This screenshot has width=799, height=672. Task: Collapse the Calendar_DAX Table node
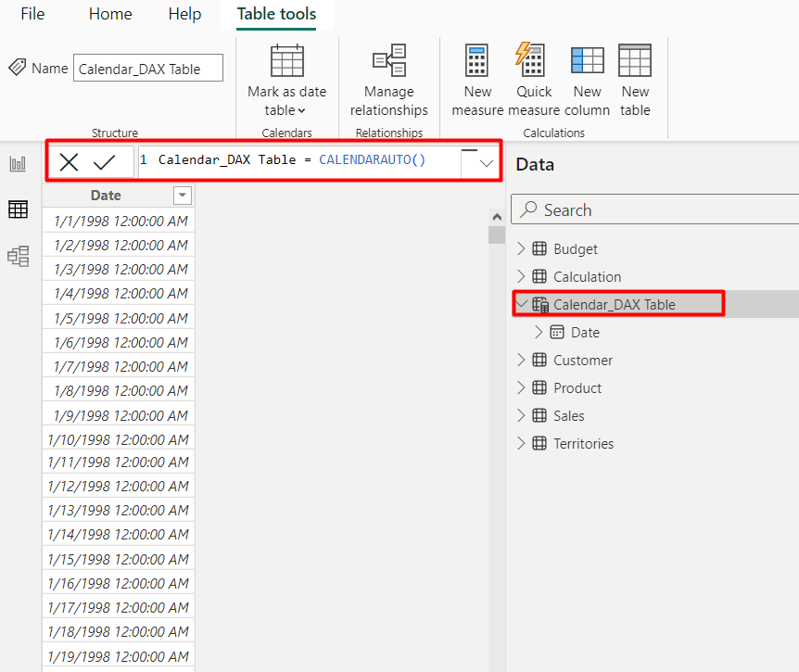521,304
